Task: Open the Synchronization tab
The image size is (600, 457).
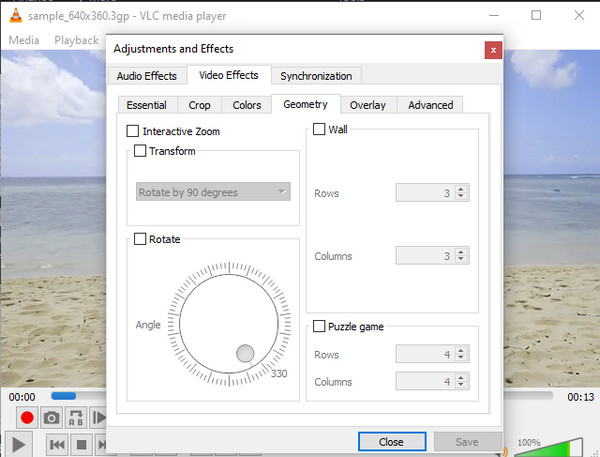Action: 316,76
